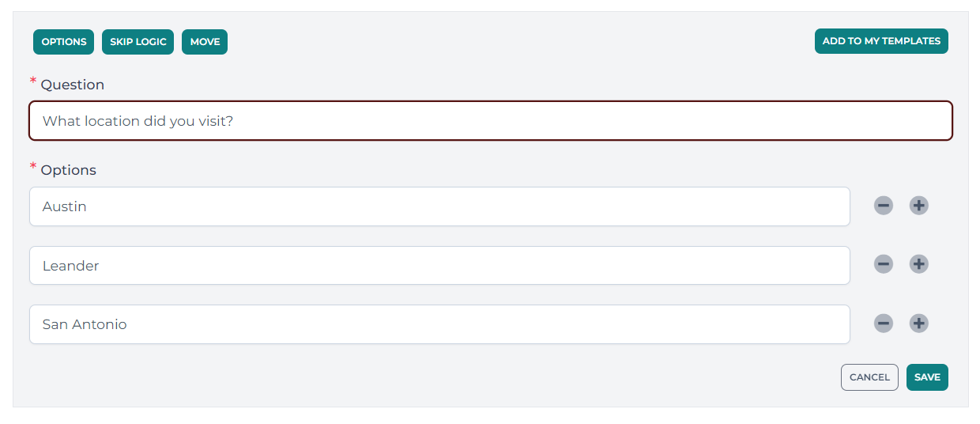Remove the San Antonio option with minus icon
This screenshot has height=424, width=980.
884,323
